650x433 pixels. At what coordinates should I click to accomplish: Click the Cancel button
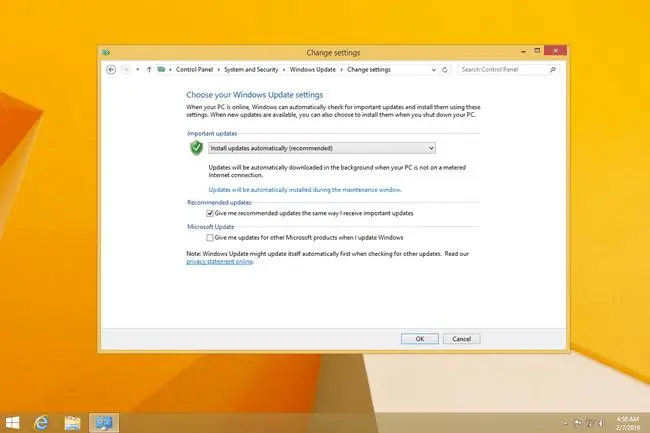click(x=461, y=339)
